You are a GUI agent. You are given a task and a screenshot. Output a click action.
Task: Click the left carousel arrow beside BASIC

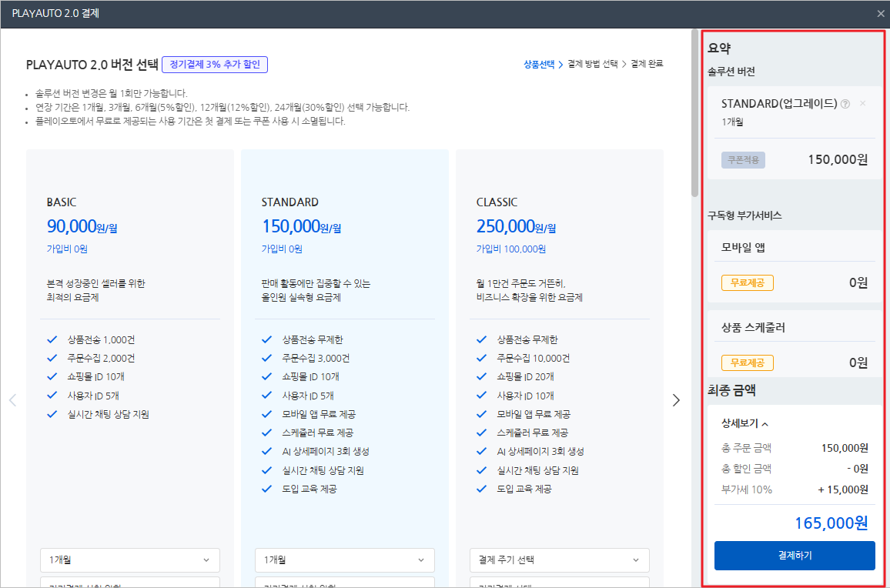point(12,400)
